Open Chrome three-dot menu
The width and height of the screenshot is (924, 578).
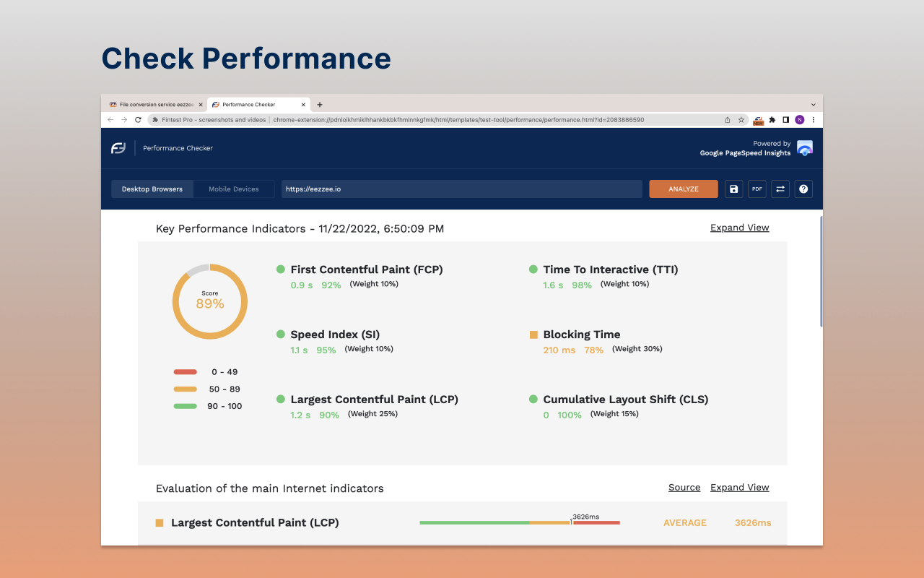[814, 120]
